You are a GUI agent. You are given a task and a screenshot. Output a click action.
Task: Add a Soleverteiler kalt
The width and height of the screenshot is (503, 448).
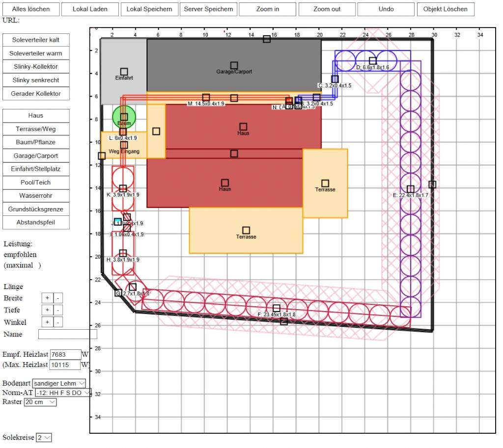[x=36, y=40]
